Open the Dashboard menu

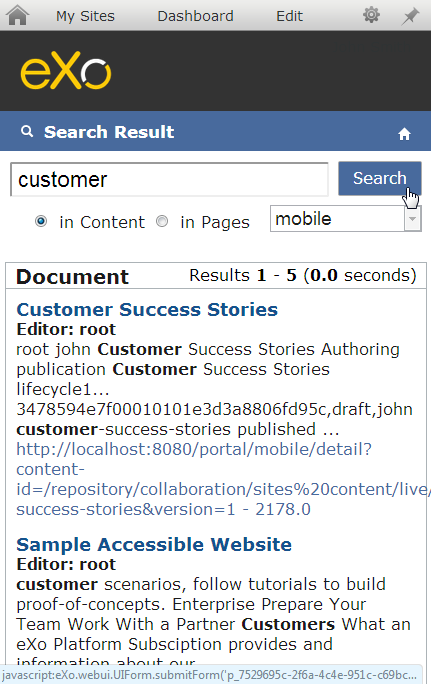(x=195, y=16)
